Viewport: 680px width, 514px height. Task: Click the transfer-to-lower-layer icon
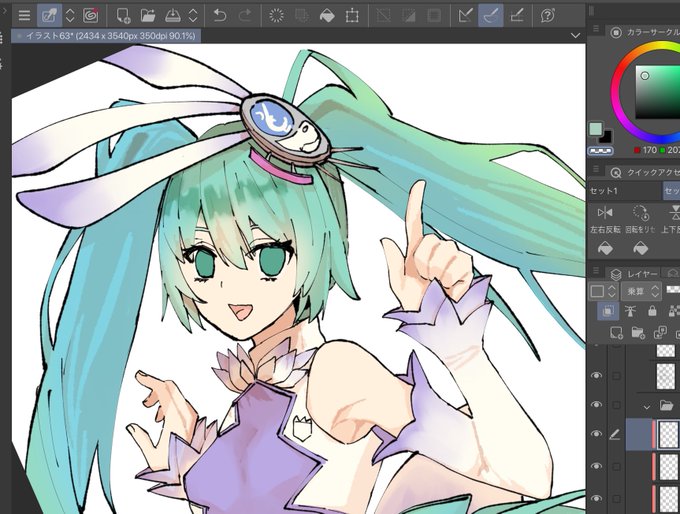tap(660, 333)
